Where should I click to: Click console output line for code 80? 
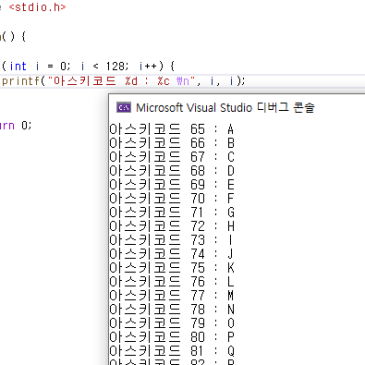point(172,337)
